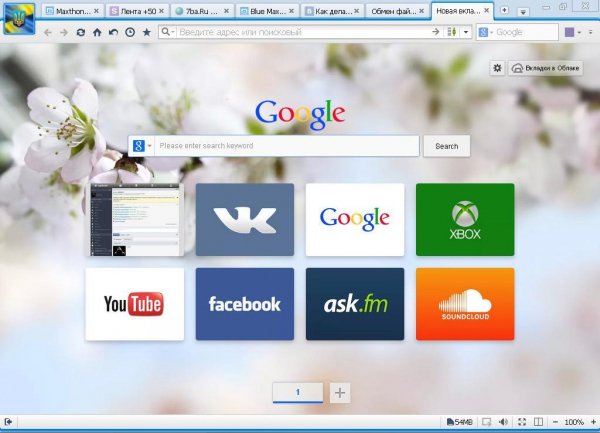Open the home page icon
This screenshot has width=600, height=433.
click(x=97, y=33)
